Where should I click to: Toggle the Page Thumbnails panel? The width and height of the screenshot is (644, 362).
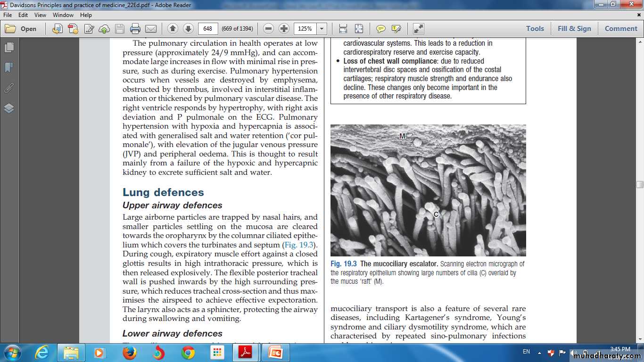[8, 48]
